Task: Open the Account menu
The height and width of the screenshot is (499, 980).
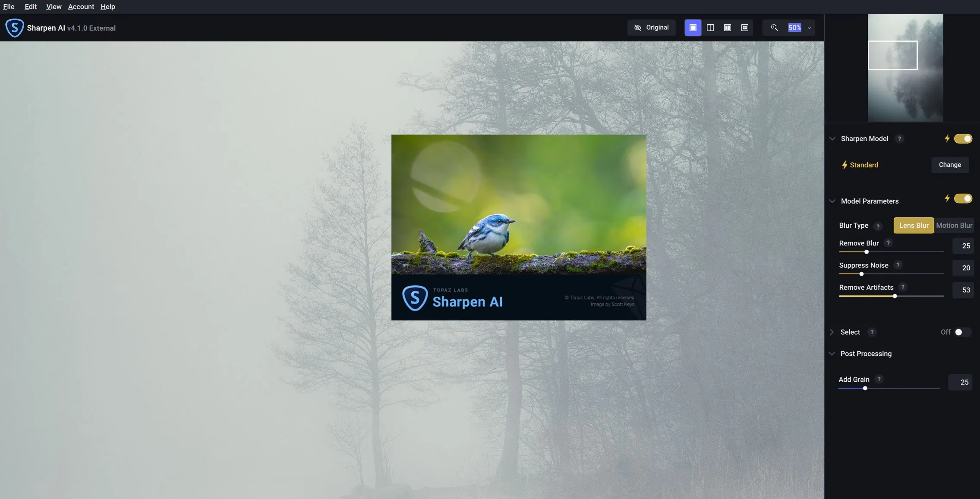Action: tap(81, 6)
